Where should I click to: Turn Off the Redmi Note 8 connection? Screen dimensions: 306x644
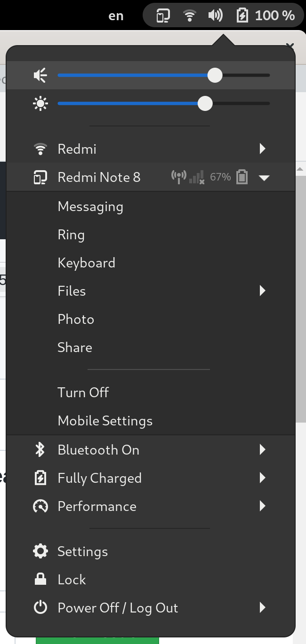pyautogui.click(x=83, y=393)
